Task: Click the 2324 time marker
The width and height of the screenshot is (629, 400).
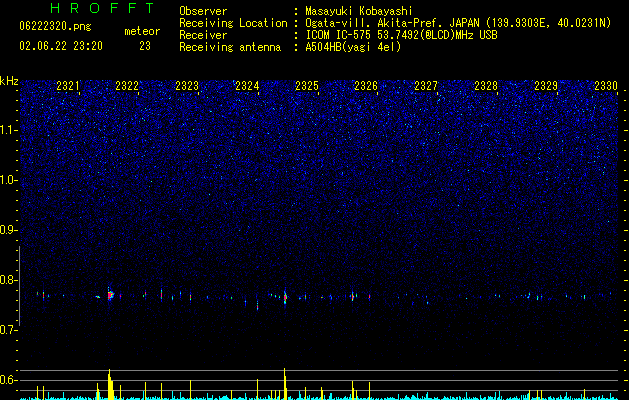Action: point(247,86)
